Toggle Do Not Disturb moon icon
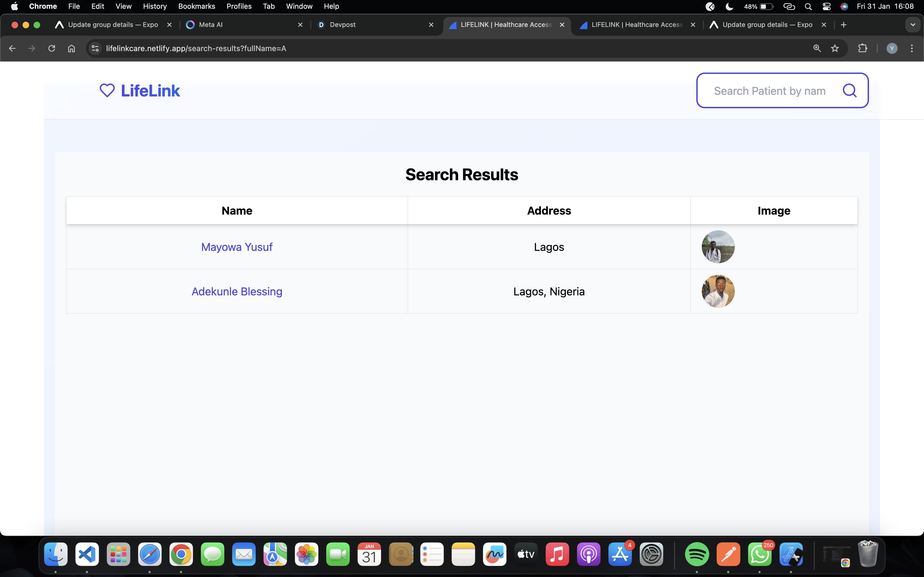The width and height of the screenshot is (924, 577). pyautogui.click(x=729, y=7)
